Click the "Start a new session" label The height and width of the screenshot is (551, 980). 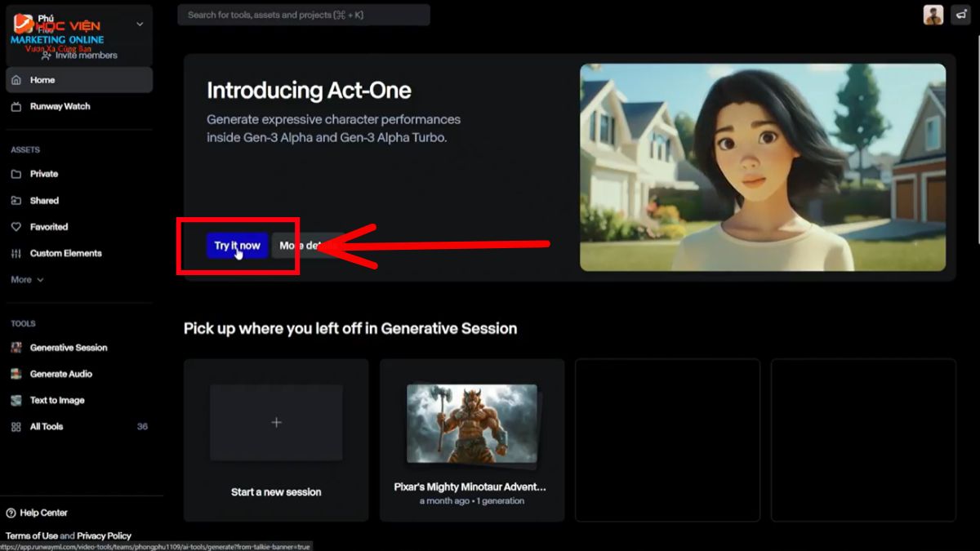276,492
